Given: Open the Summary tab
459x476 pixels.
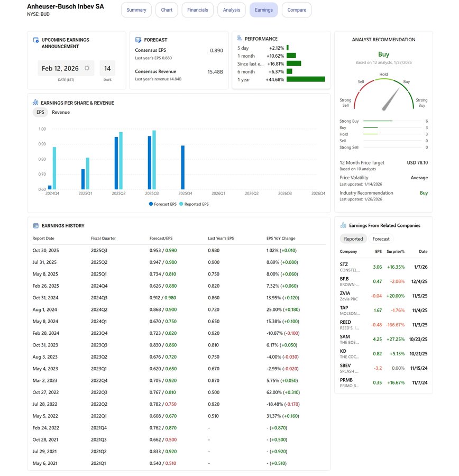Looking at the screenshot, I should [x=136, y=10].
